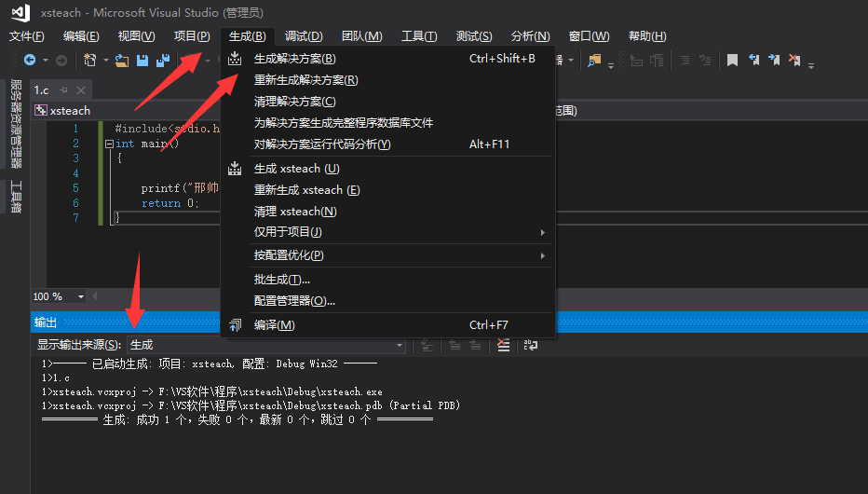Jump to the previous bookmark

753,61
